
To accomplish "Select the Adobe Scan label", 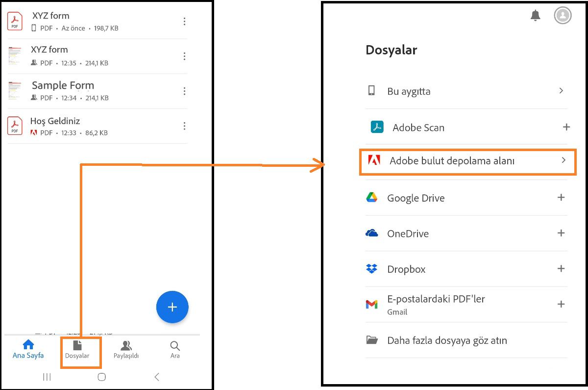I will point(418,128).
